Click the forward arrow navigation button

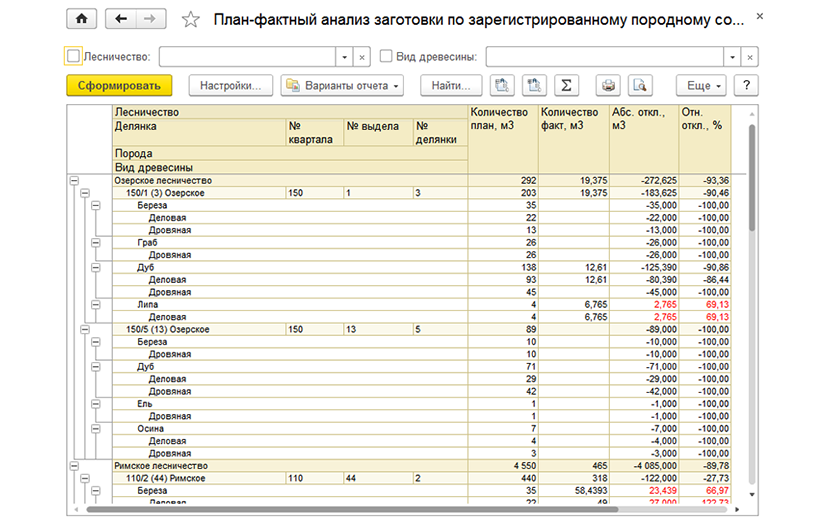(x=151, y=19)
